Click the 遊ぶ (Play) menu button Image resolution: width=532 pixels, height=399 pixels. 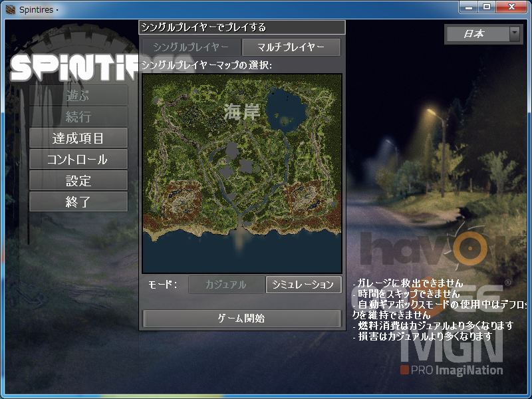coord(78,95)
